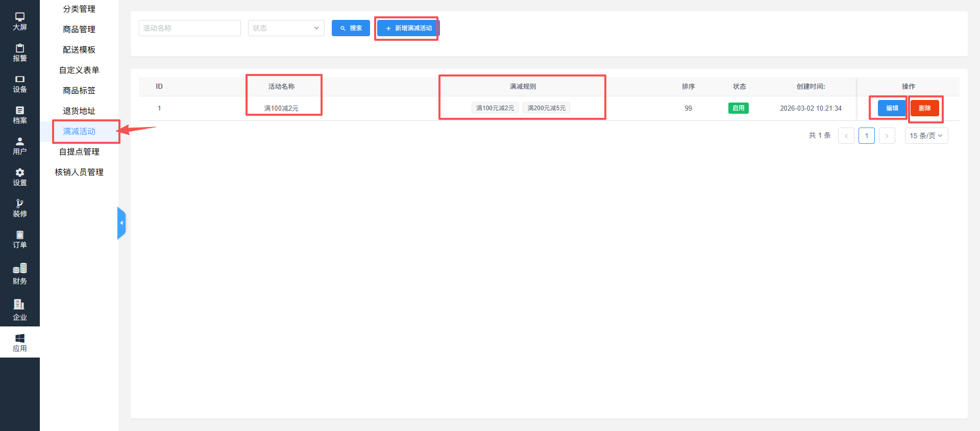Select 满减活动 menu item
Image resolution: width=980 pixels, height=431 pixels.
[79, 132]
